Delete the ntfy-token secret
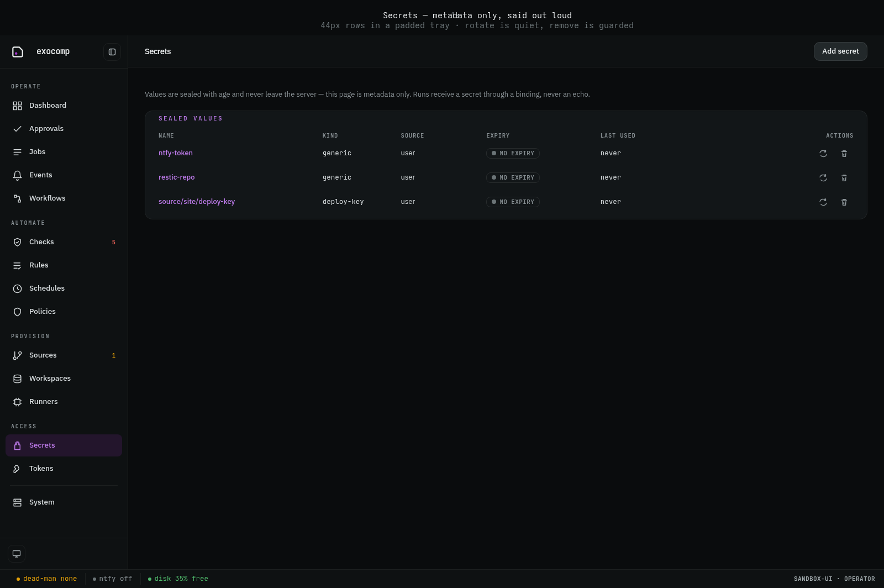The width and height of the screenshot is (884, 588). (x=844, y=154)
